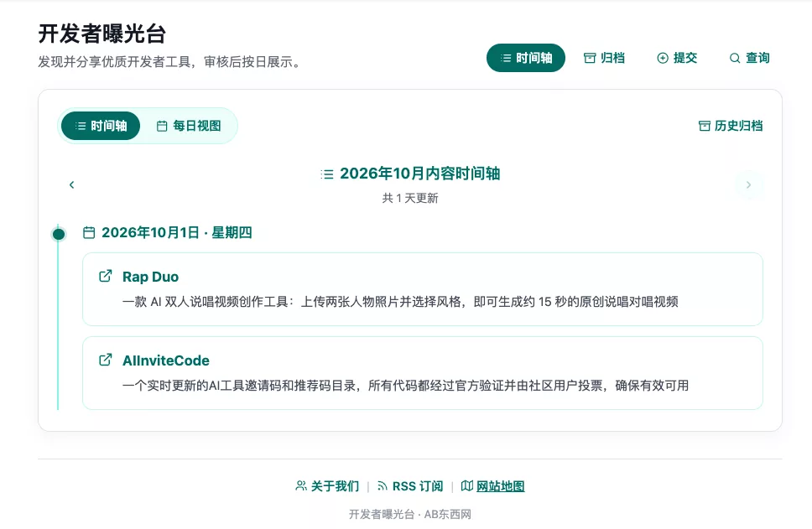The image size is (812, 529).
Task: Click the 2026年10月内容时间轴 heading
Action: (x=410, y=174)
